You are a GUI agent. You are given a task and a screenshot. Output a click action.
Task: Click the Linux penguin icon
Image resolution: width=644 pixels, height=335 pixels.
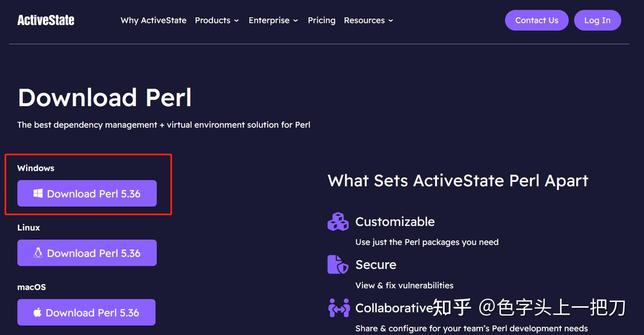pos(38,252)
